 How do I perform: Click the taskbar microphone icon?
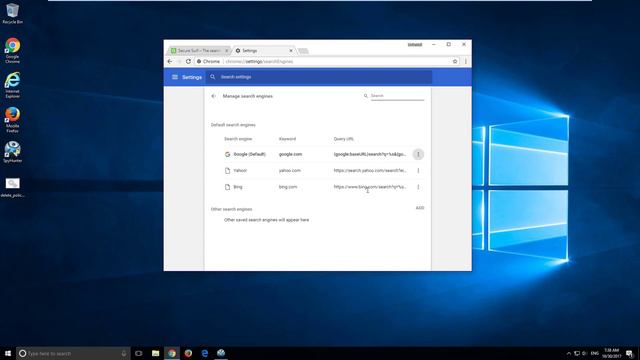click(x=124, y=353)
